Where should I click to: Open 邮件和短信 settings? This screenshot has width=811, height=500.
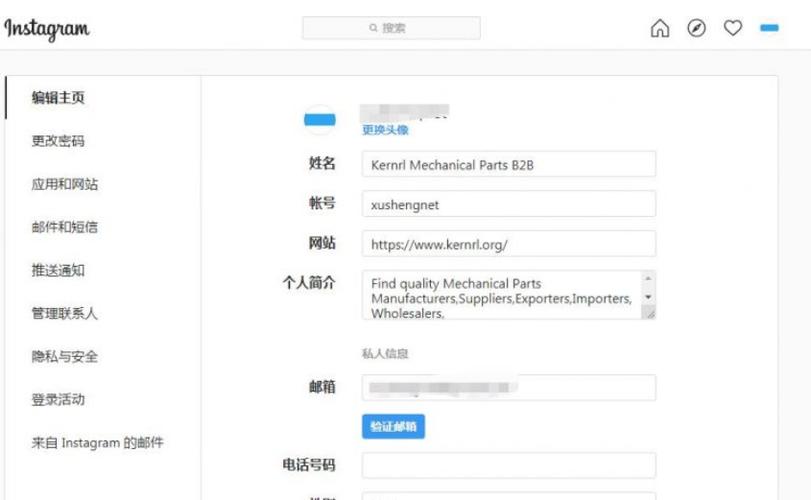[x=65, y=226]
